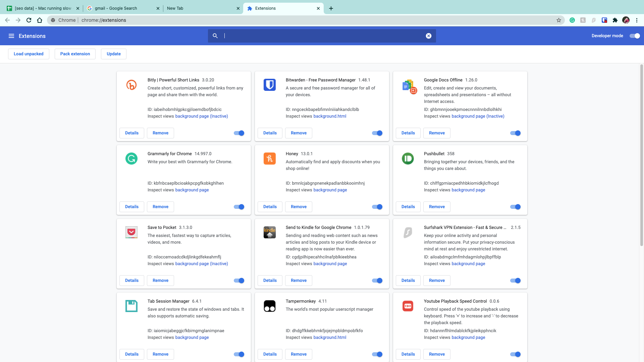This screenshot has width=644, height=362.
Task: Close the gmail Google Search tab
Action: point(158,8)
